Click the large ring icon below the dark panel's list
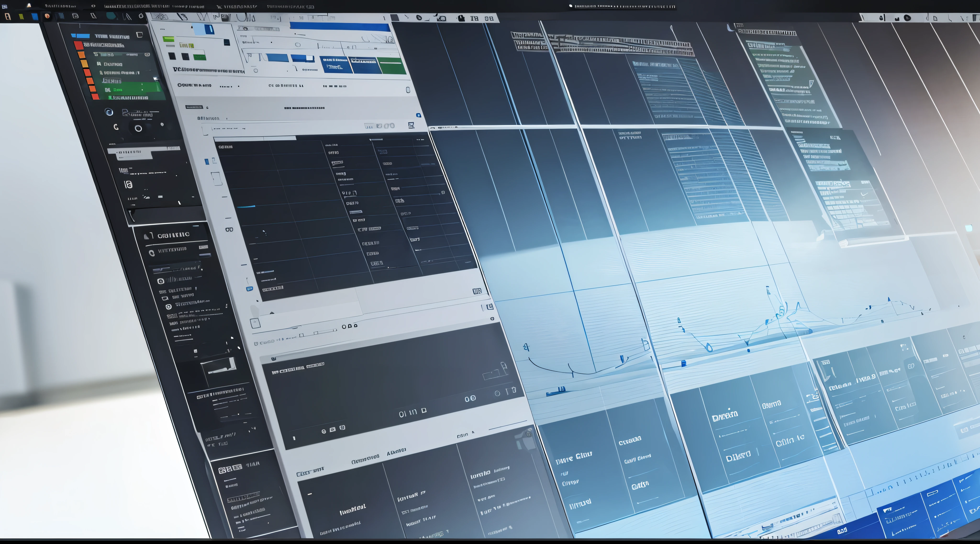Screen dimensions: 980x544 139,128
